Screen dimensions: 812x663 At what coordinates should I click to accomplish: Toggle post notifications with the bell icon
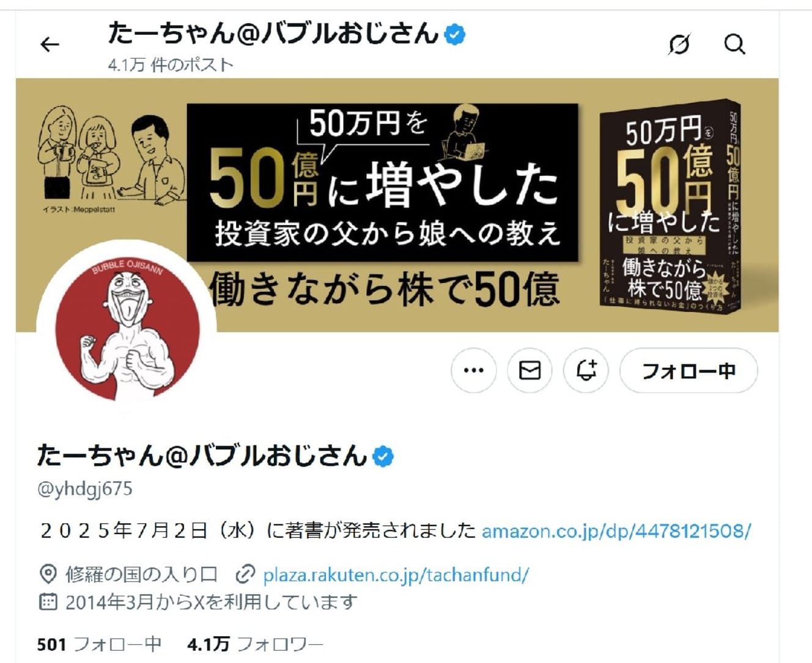586,370
